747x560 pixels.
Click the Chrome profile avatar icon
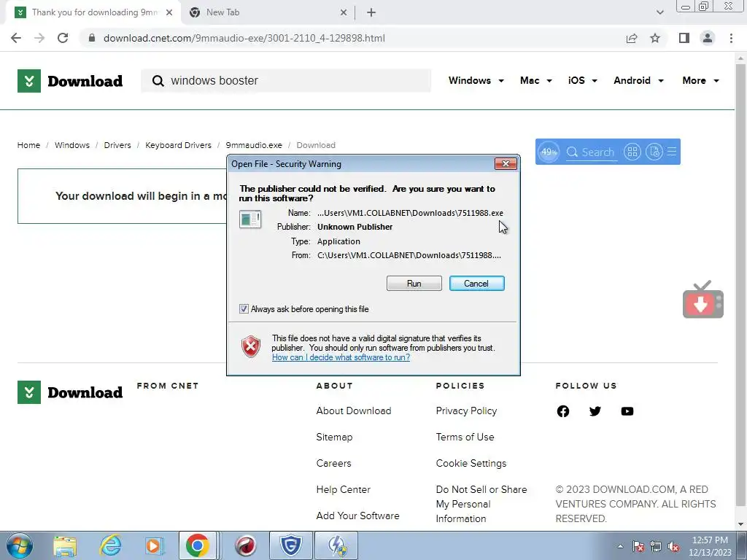pyautogui.click(x=708, y=38)
